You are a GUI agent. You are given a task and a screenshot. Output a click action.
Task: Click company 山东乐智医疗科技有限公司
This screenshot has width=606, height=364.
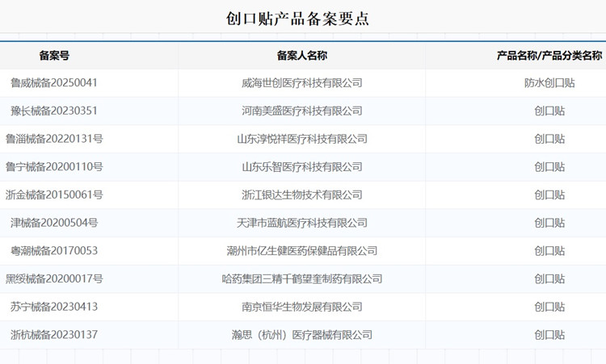(x=302, y=167)
